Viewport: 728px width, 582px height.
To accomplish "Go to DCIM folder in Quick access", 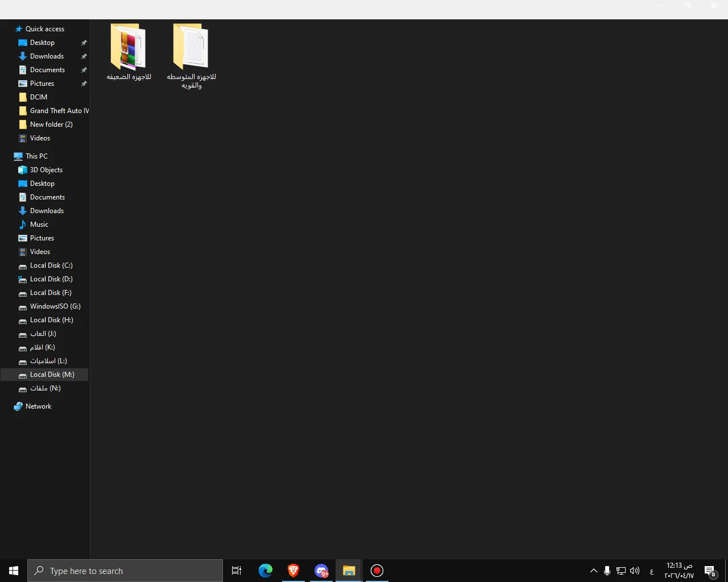I will pyautogui.click(x=38, y=97).
